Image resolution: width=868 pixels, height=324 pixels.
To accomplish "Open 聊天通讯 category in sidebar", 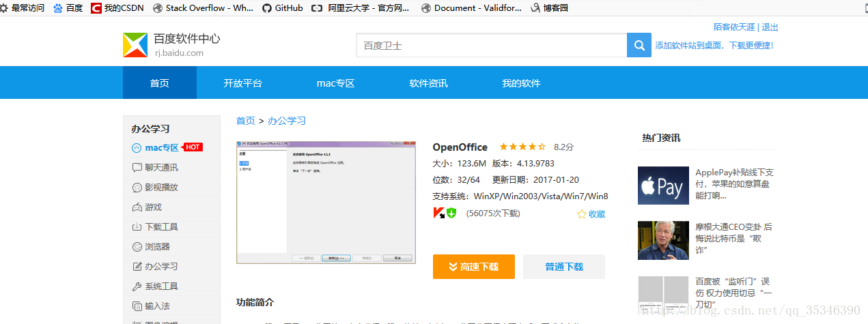I will 154,167.
